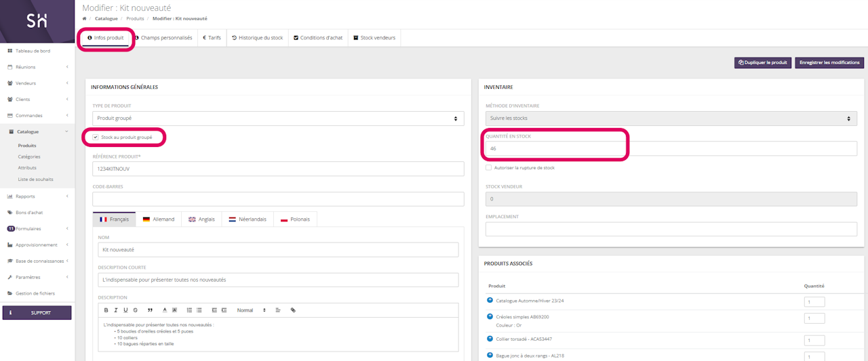This screenshot has width=868, height=361.
Task: Select the Allemand language tab
Action: pyautogui.click(x=158, y=219)
